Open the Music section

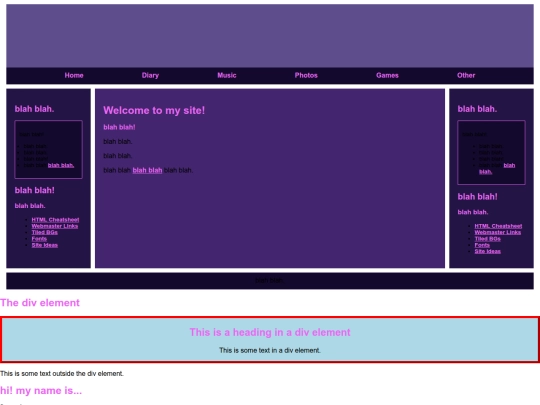227,75
